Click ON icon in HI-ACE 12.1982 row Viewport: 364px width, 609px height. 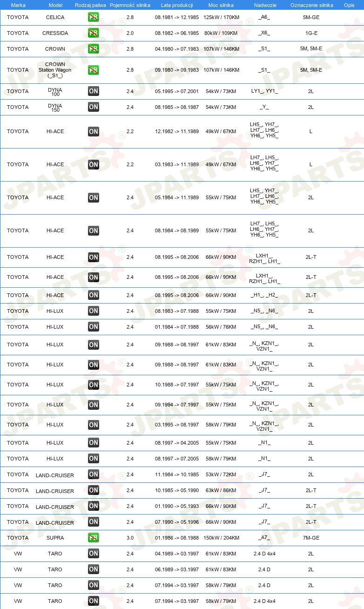(x=94, y=131)
